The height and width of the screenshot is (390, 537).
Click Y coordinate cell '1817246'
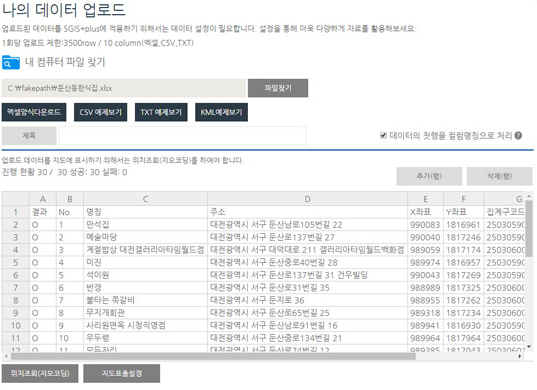(x=463, y=237)
